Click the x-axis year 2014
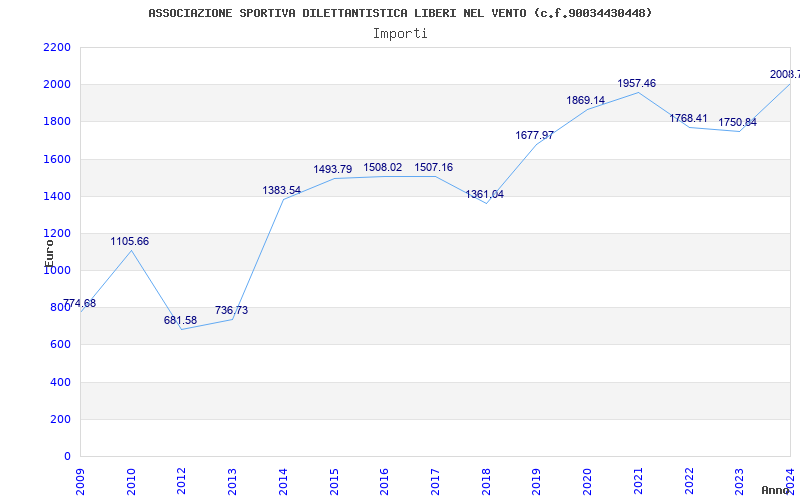Screen dimensions: 800x500 pyautogui.click(x=283, y=481)
